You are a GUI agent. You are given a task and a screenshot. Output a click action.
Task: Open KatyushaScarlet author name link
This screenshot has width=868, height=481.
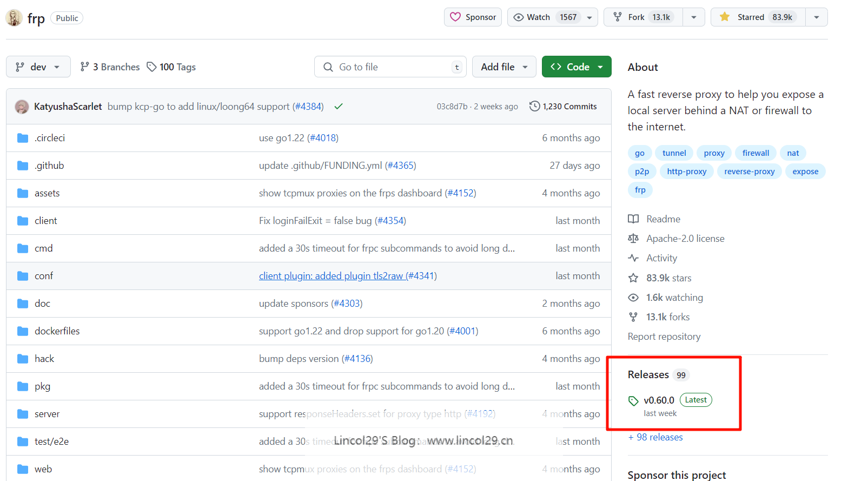(68, 107)
